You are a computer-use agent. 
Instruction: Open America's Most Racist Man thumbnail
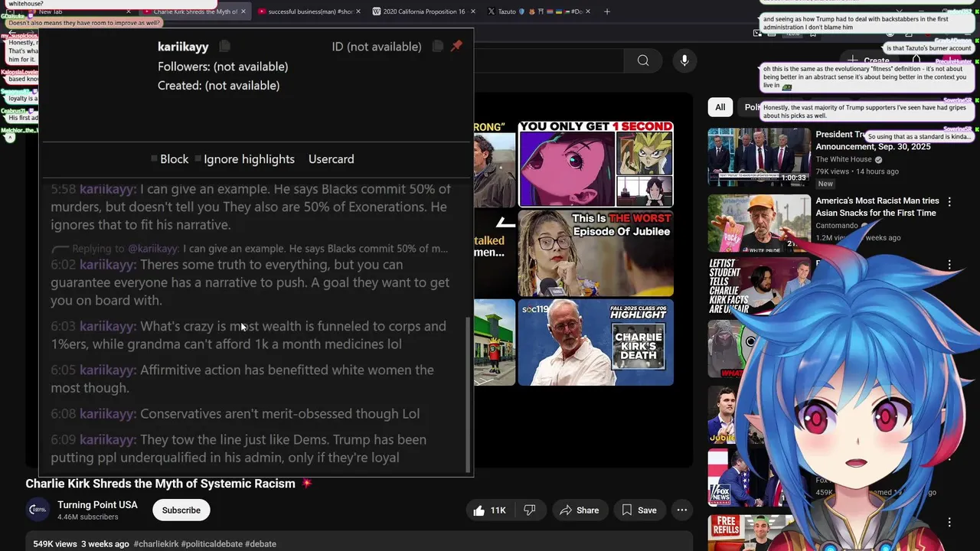[759, 223]
